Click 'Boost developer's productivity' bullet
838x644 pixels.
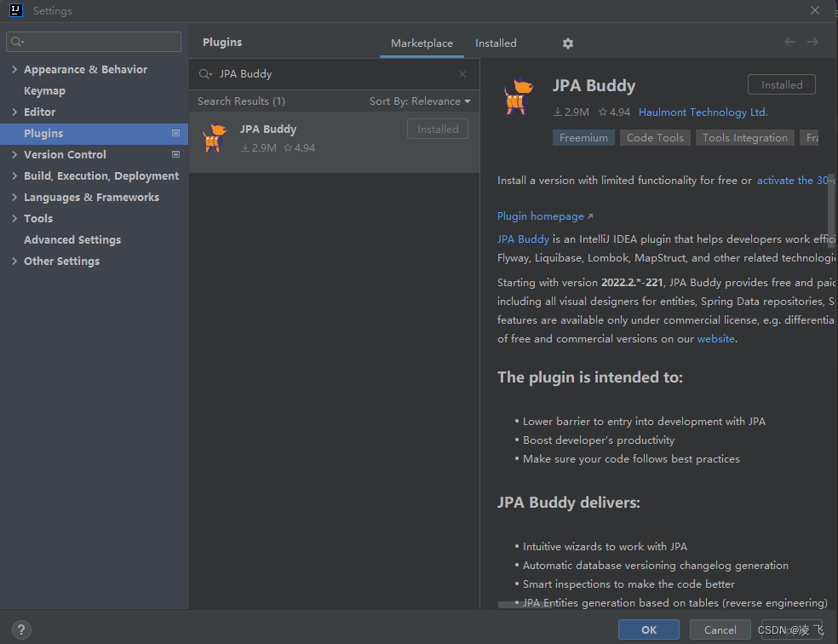(x=599, y=440)
